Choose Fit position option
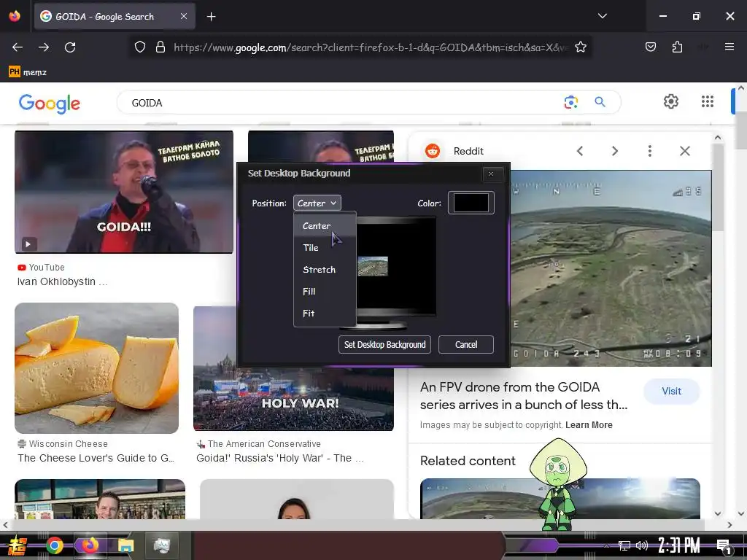Viewport: 747px width, 560px height. click(x=325, y=314)
